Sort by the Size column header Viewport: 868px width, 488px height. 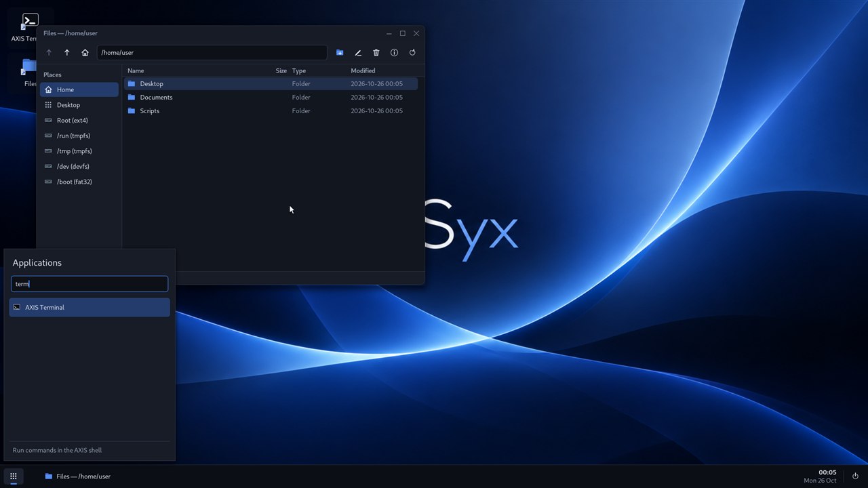(x=281, y=70)
